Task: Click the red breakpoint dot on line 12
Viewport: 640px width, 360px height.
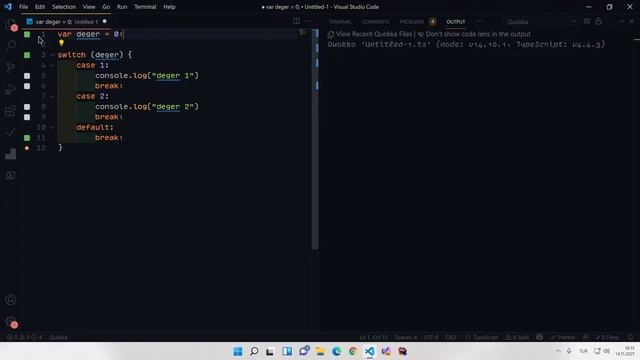Action: click(x=27, y=148)
